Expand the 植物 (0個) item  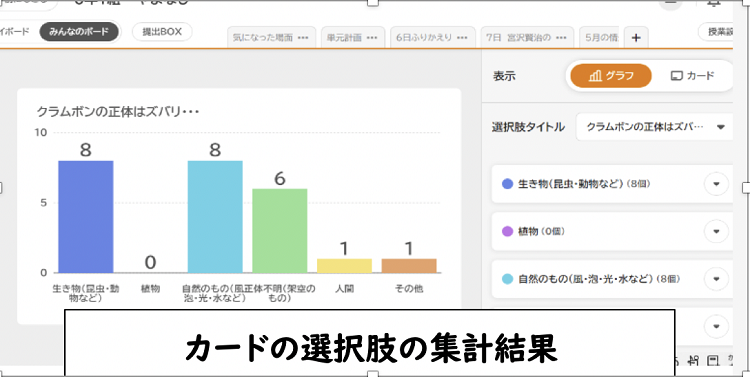pyautogui.click(x=716, y=232)
